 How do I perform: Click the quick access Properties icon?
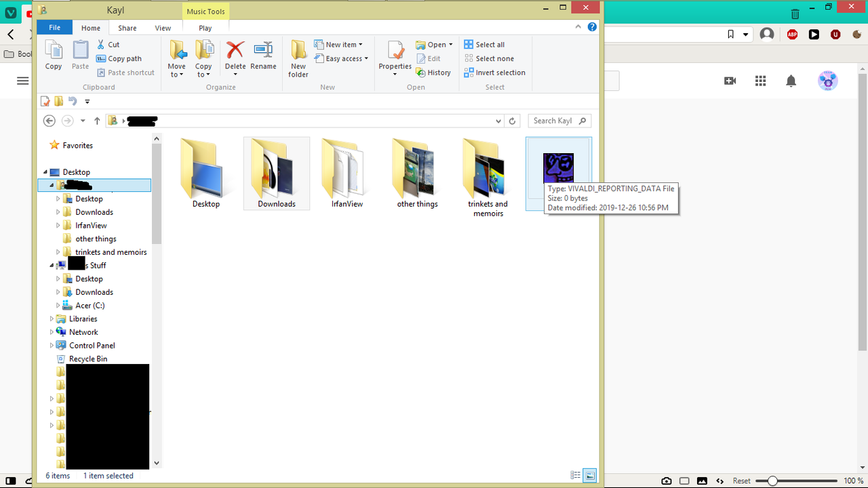pos(45,102)
